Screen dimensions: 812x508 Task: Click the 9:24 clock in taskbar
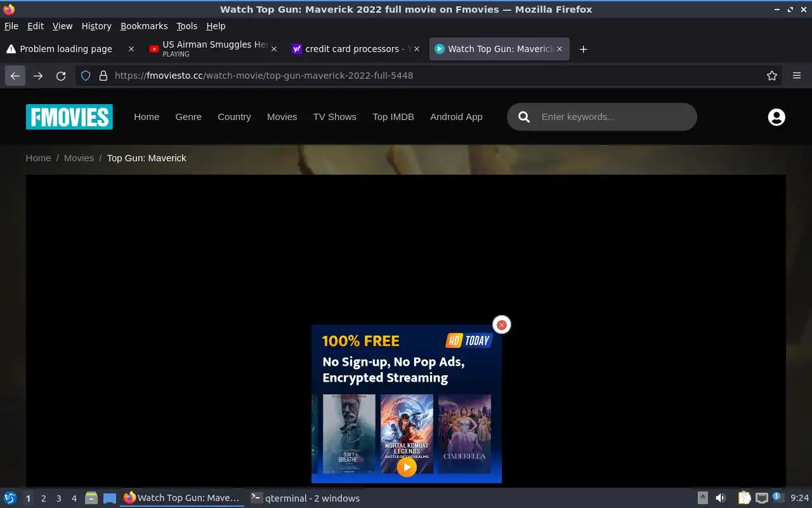[800, 498]
